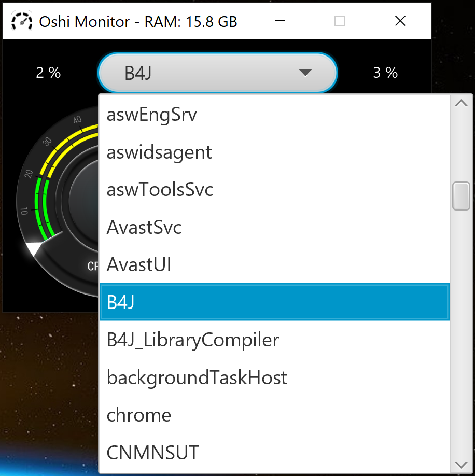Open the B4J process combo box

[x=207, y=73]
